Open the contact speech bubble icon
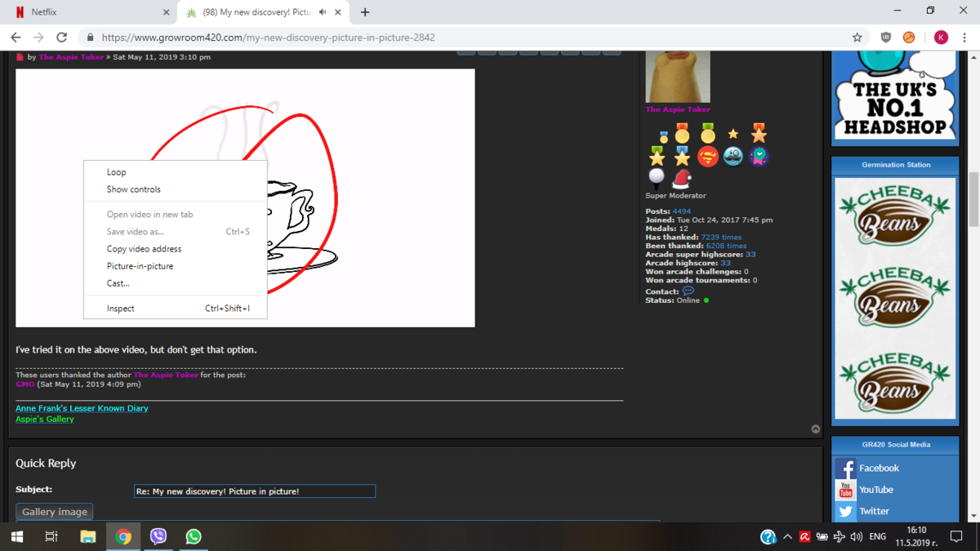This screenshot has width=980, height=551. point(688,291)
